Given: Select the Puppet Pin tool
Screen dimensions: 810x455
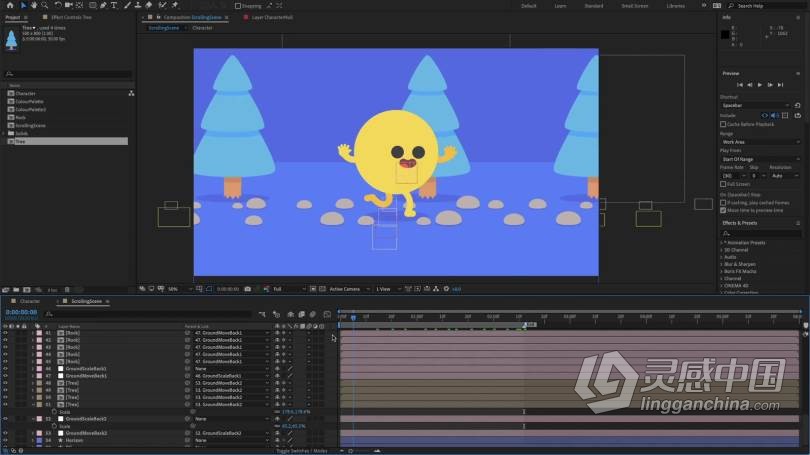Looking at the screenshot, I should point(175,5).
